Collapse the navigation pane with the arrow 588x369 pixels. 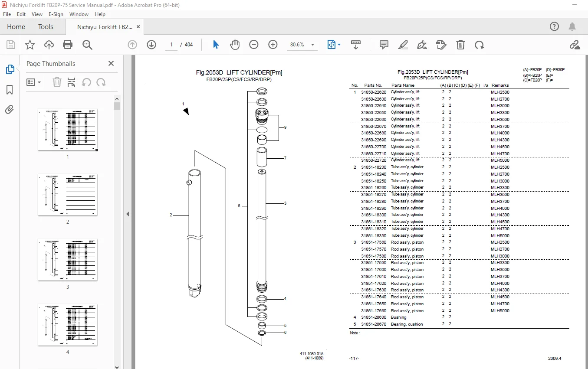(128, 214)
